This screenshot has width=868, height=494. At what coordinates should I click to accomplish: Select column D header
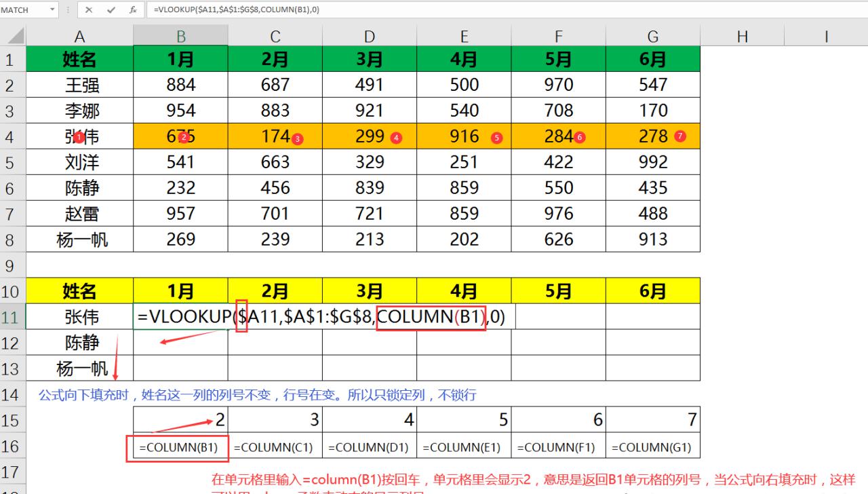click(x=370, y=36)
